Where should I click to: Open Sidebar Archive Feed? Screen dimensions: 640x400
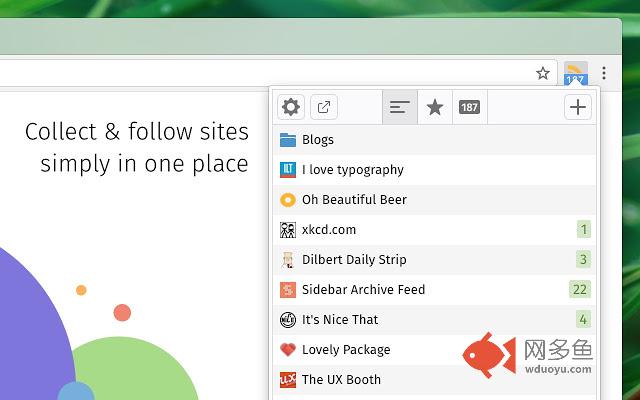click(434, 290)
